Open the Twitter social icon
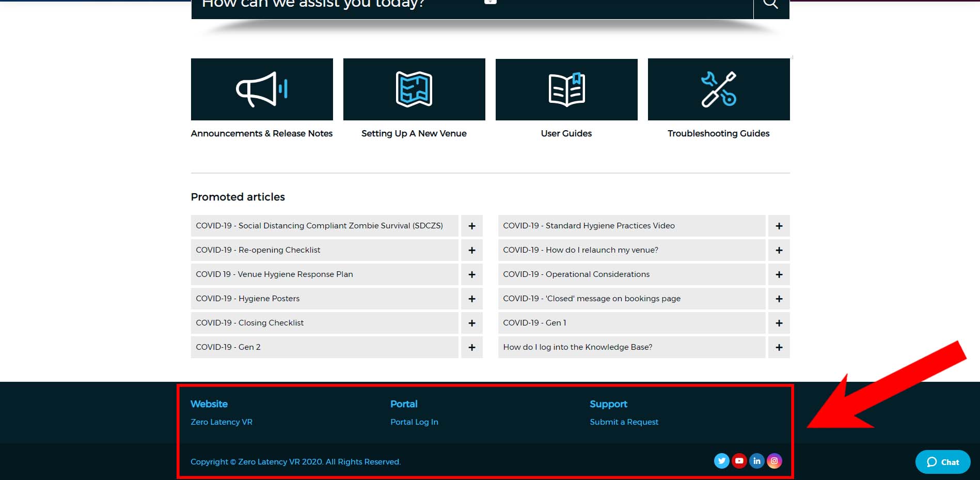This screenshot has height=480, width=980. 722,461
